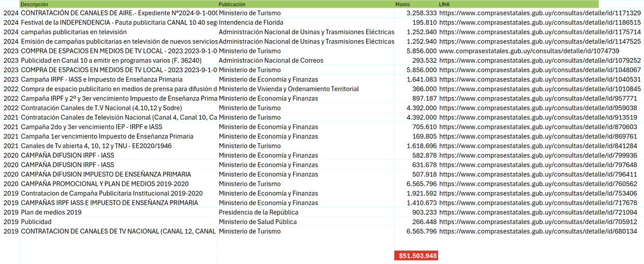The width and height of the screenshot is (644, 264).
Task: Select the amount cell 903.233
Action: 416,212
